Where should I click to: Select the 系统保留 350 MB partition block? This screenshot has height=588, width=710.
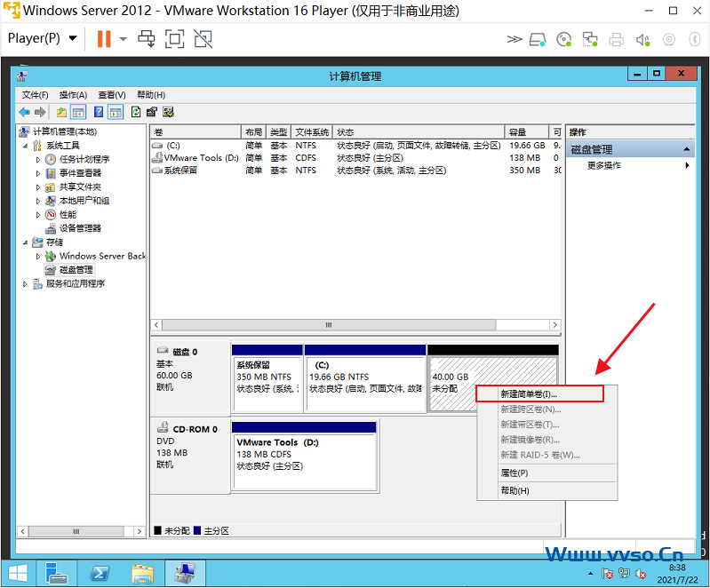click(267, 378)
